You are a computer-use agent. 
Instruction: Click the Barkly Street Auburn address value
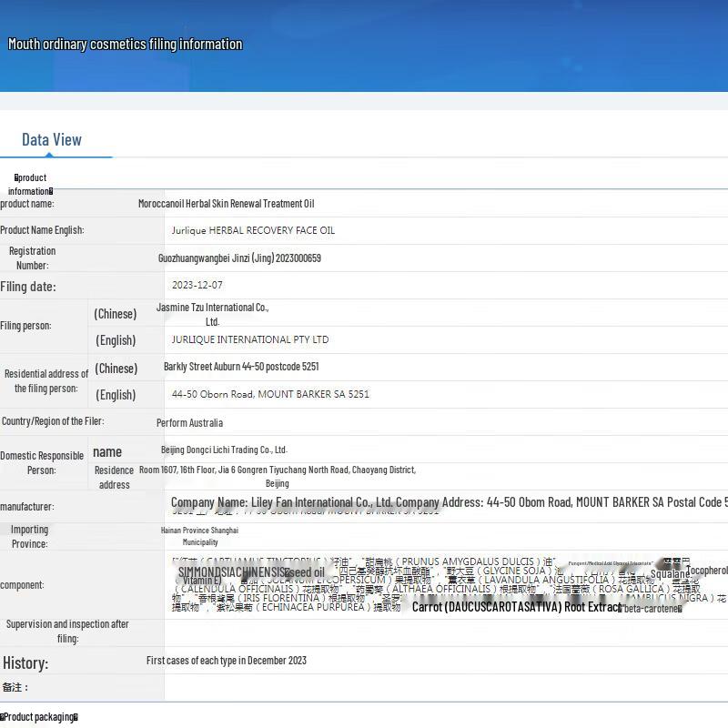coord(241,367)
